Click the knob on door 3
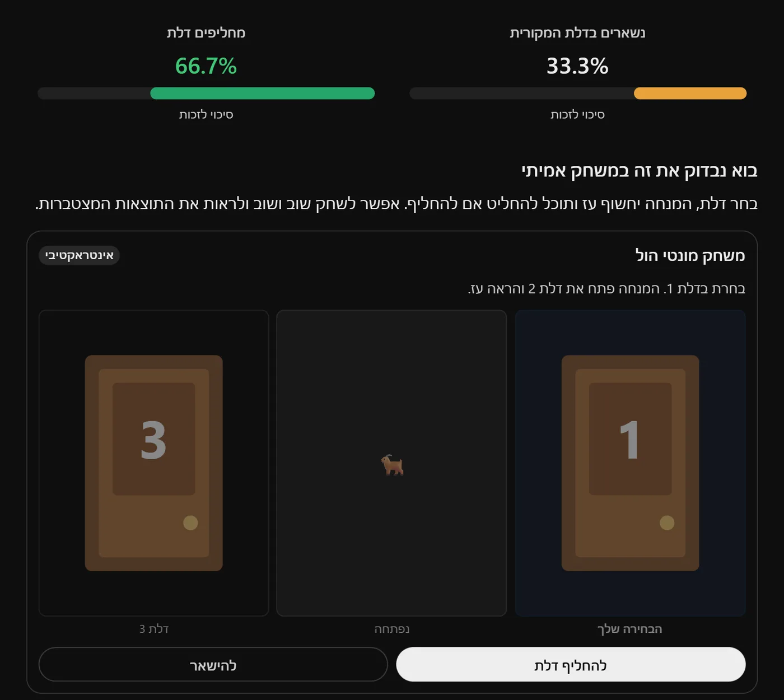Viewport: 784px width, 700px height. (x=190, y=522)
